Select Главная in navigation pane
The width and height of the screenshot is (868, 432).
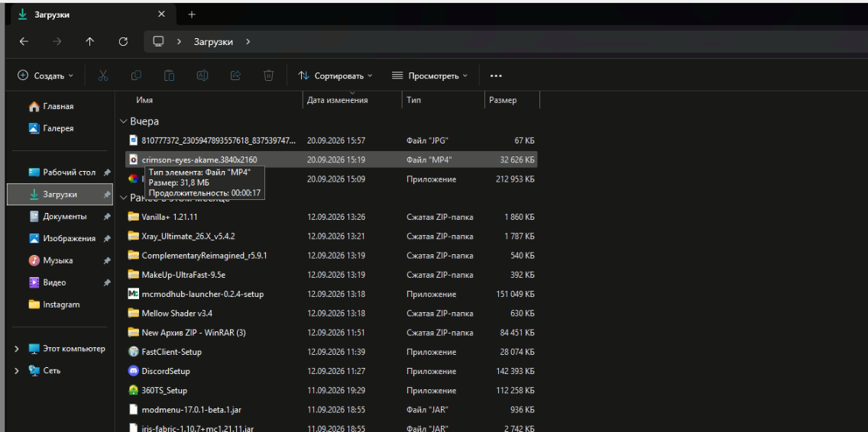pyautogui.click(x=58, y=106)
